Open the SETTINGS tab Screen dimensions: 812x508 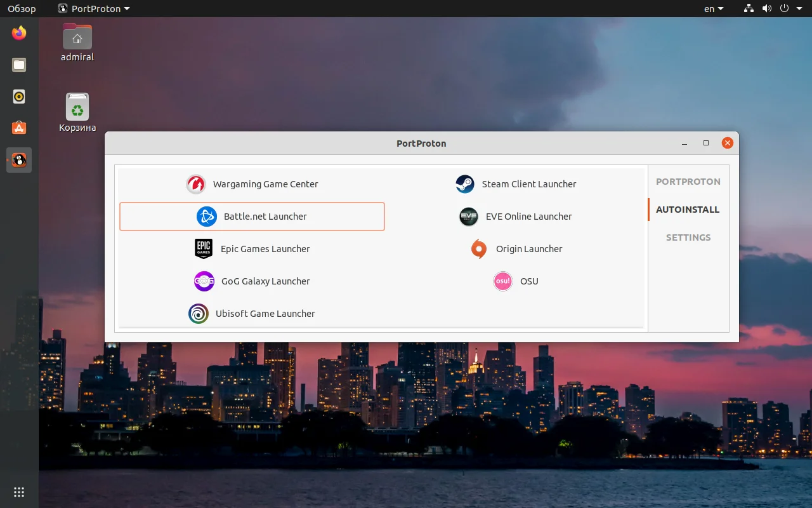pyautogui.click(x=688, y=237)
